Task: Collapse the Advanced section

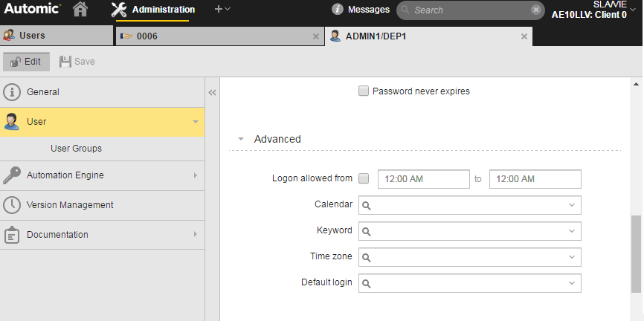Action: [241, 139]
